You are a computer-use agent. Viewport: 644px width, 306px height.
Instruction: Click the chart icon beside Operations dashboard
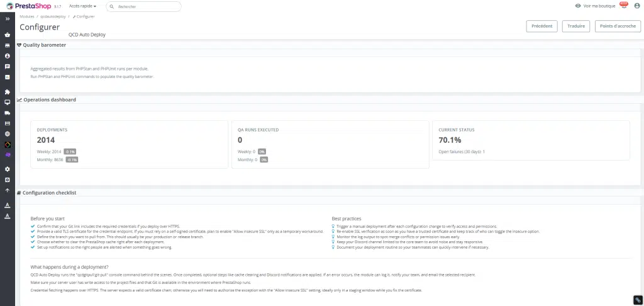tap(19, 99)
